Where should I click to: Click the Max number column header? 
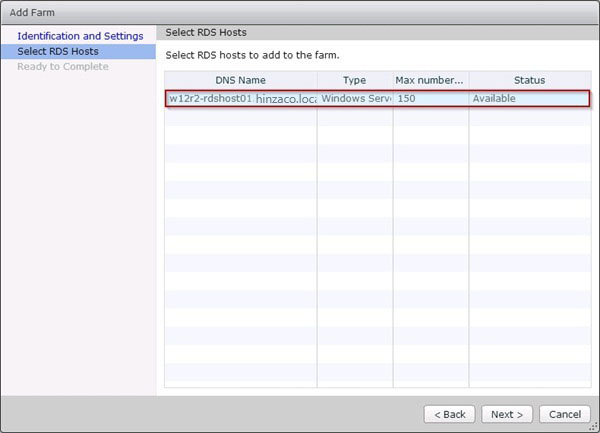coord(430,80)
